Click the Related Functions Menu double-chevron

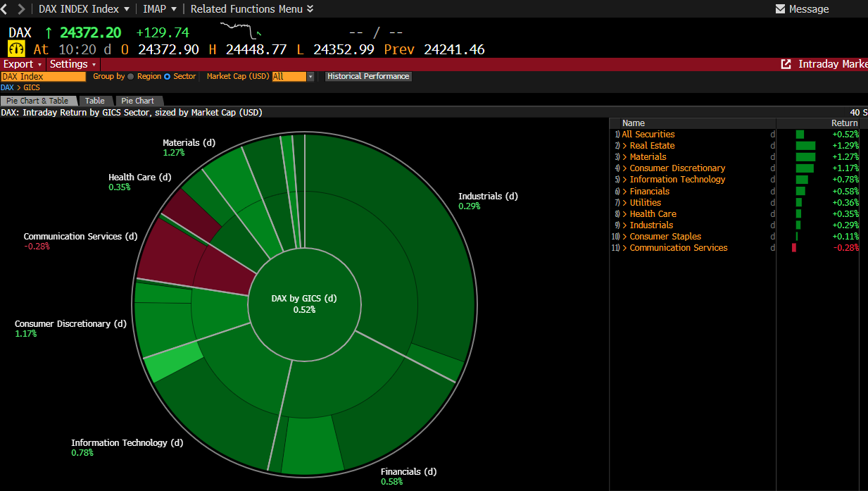[310, 9]
